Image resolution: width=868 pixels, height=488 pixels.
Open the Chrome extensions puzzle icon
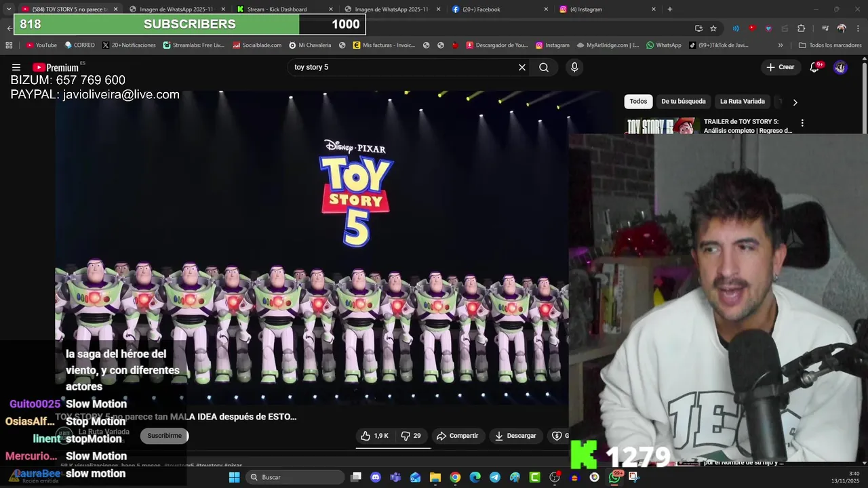[x=801, y=28]
